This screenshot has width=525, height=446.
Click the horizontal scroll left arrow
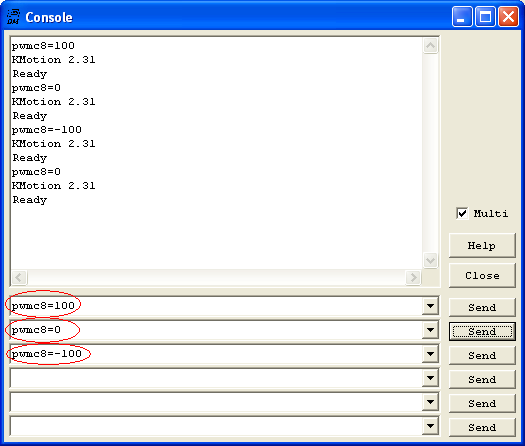tap(19, 277)
